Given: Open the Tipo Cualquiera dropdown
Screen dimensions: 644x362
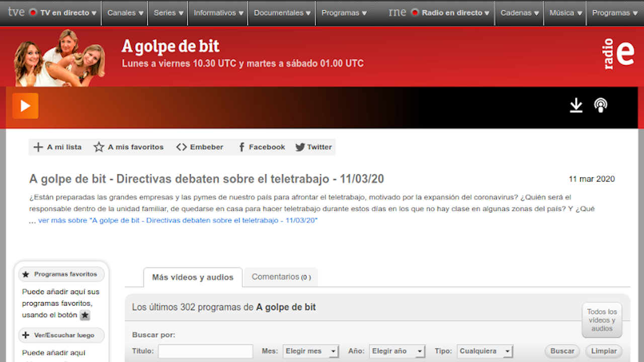Looking at the screenshot, I should pos(485,351).
